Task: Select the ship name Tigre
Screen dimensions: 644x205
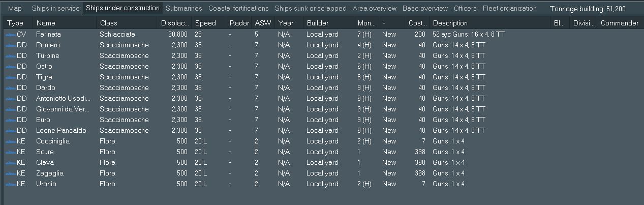Action: [44, 77]
